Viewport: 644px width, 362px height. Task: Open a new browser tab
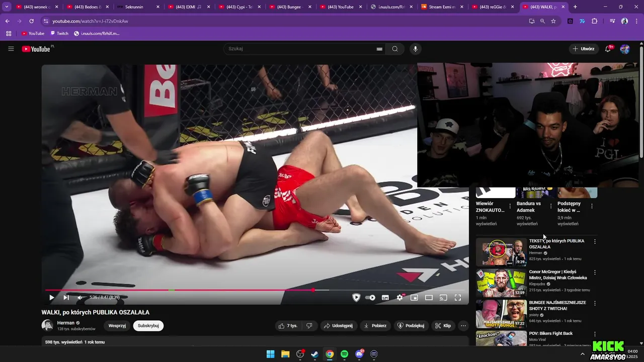575,7
